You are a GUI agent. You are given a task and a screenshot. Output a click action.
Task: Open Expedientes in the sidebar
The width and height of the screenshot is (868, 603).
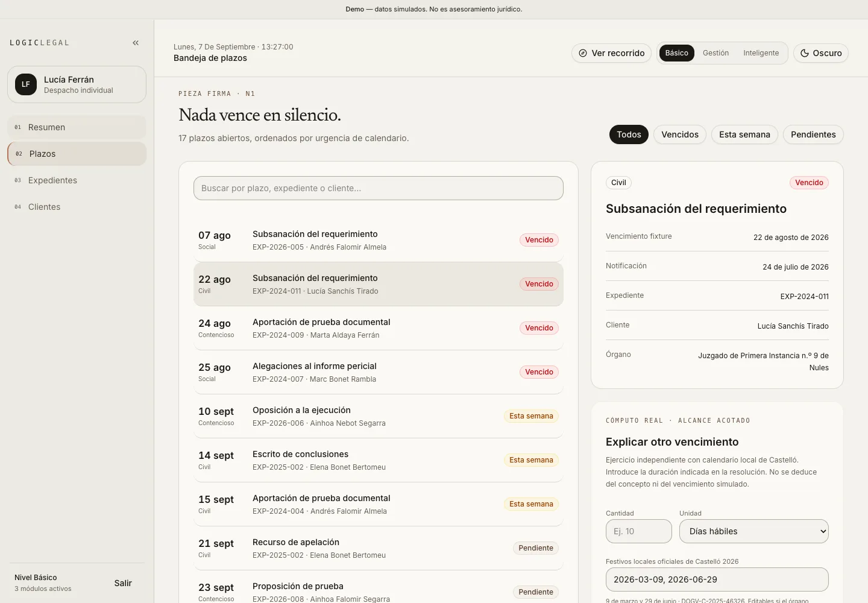[x=77, y=180]
